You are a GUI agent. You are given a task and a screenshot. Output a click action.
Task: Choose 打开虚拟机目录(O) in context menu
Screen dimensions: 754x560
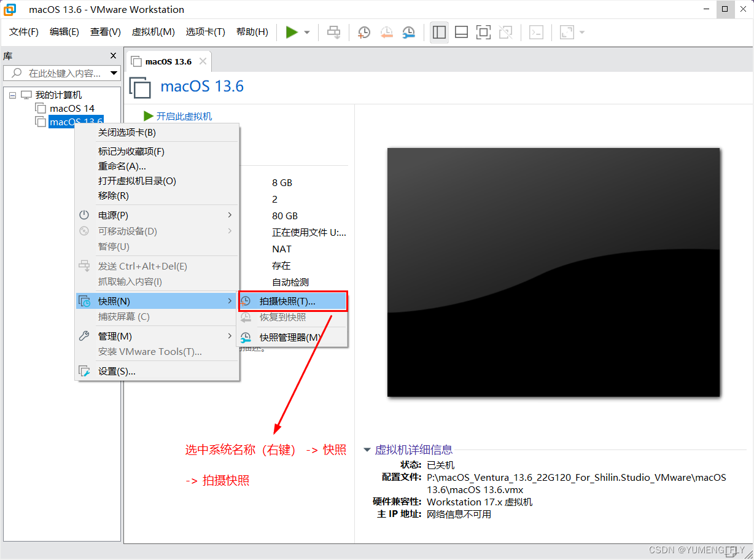pyautogui.click(x=157, y=181)
